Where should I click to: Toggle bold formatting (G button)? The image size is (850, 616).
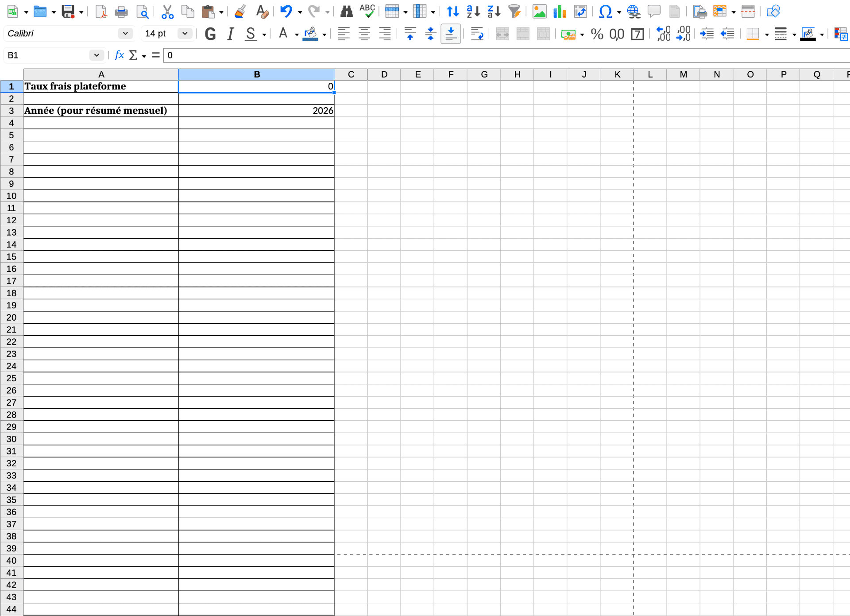click(x=210, y=34)
